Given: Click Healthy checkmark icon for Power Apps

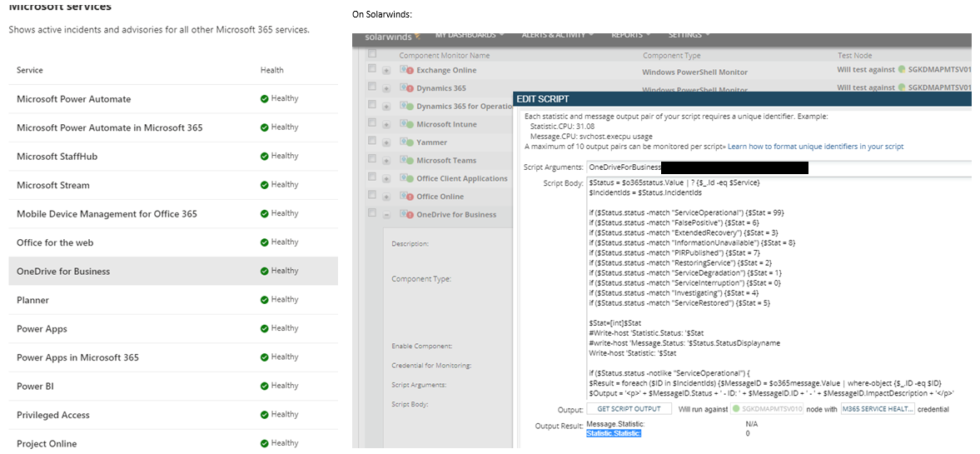Looking at the screenshot, I should pos(265,329).
